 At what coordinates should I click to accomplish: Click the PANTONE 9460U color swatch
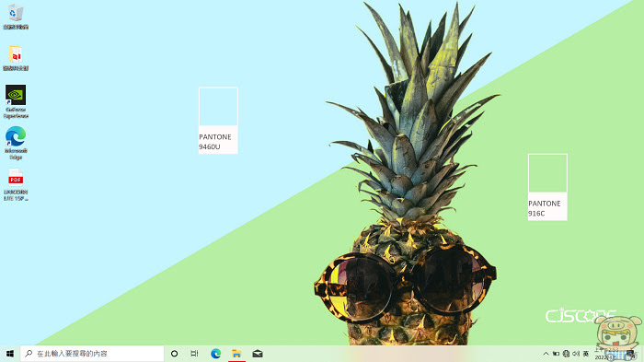tap(218, 121)
